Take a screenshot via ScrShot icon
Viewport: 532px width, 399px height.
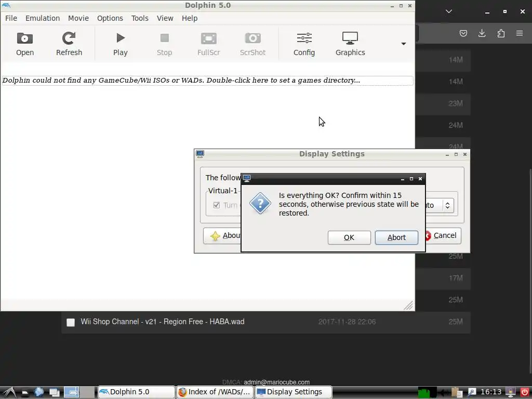point(253,44)
